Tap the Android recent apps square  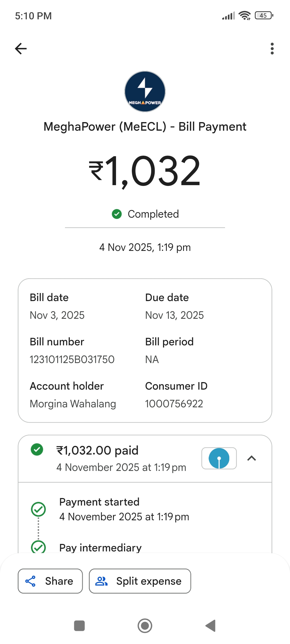(79, 626)
